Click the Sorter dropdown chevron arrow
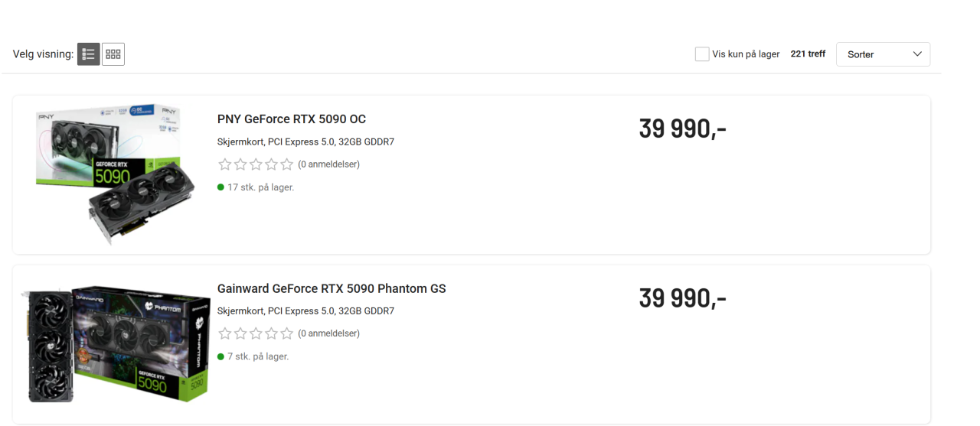Viewport: 980px width, 426px height. pos(917,54)
